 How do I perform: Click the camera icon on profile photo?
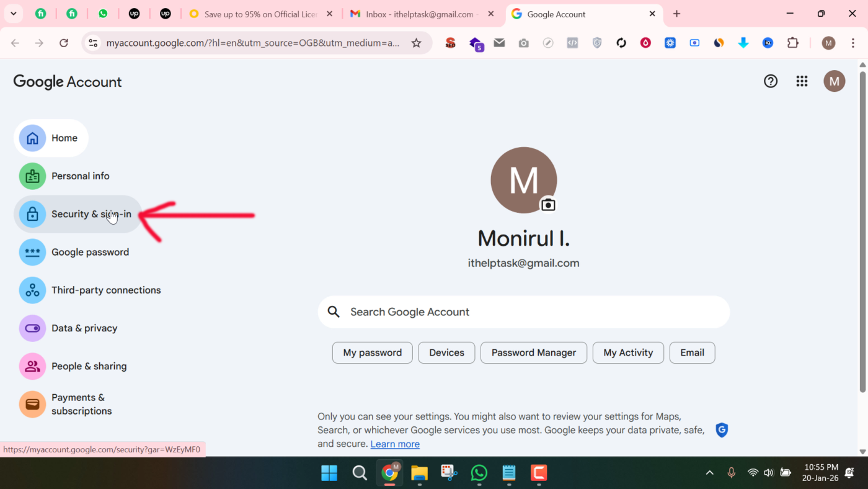(547, 204)
